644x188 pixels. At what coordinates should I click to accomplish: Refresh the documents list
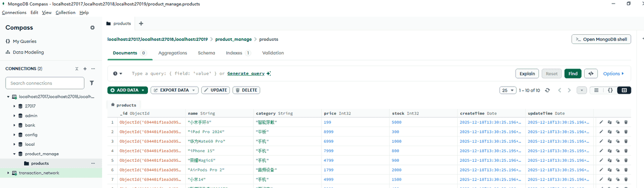click(x=547, y=90)
